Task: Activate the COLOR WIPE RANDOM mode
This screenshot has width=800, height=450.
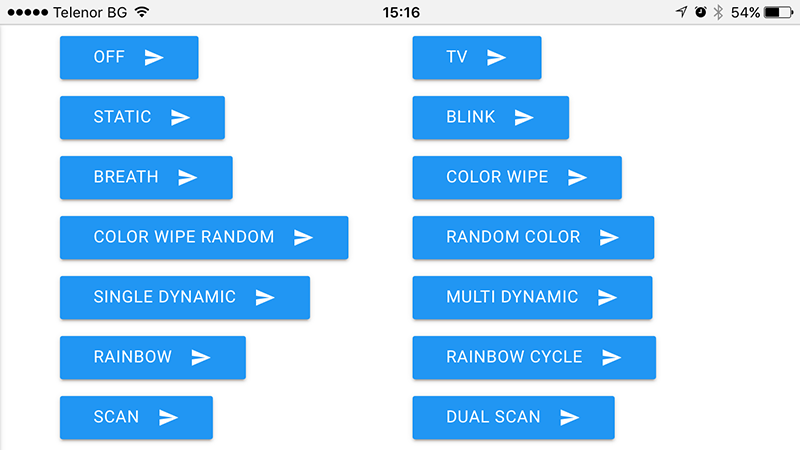Action: coord(203,238)
